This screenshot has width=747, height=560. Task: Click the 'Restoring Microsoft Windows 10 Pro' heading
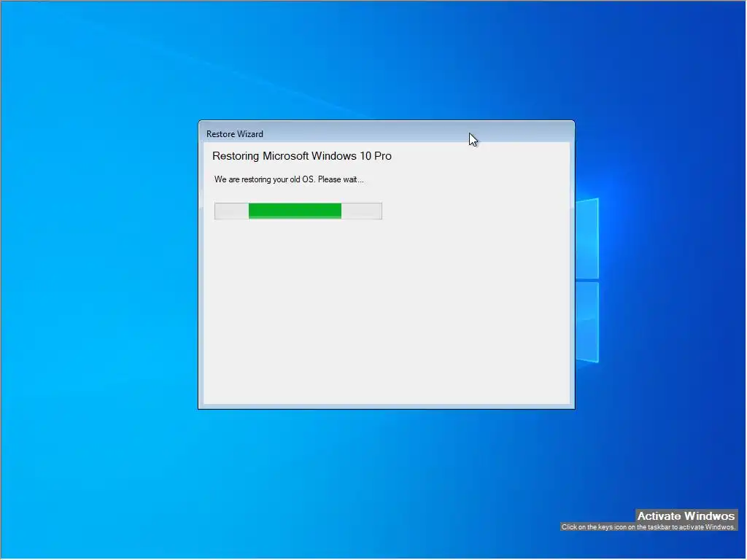click(x=302, y=156)
